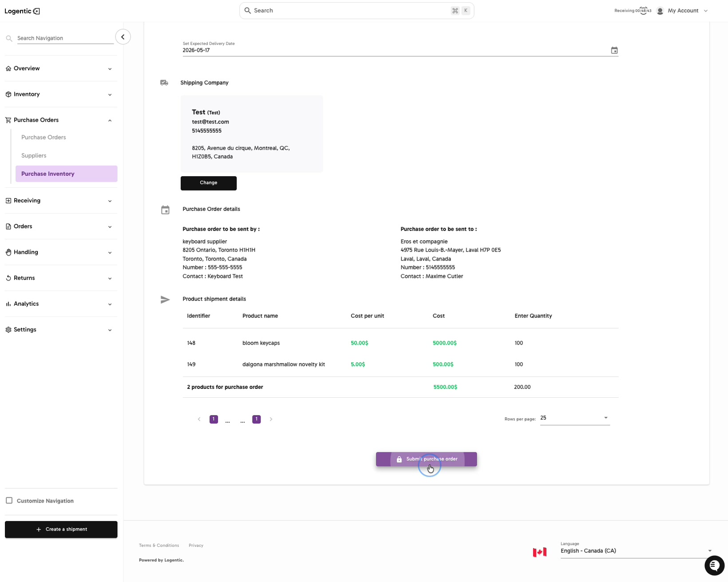The width and height of the screenshot is (728, 582).
Task: Click the Settings gear icon
Action: click(8, 329)
